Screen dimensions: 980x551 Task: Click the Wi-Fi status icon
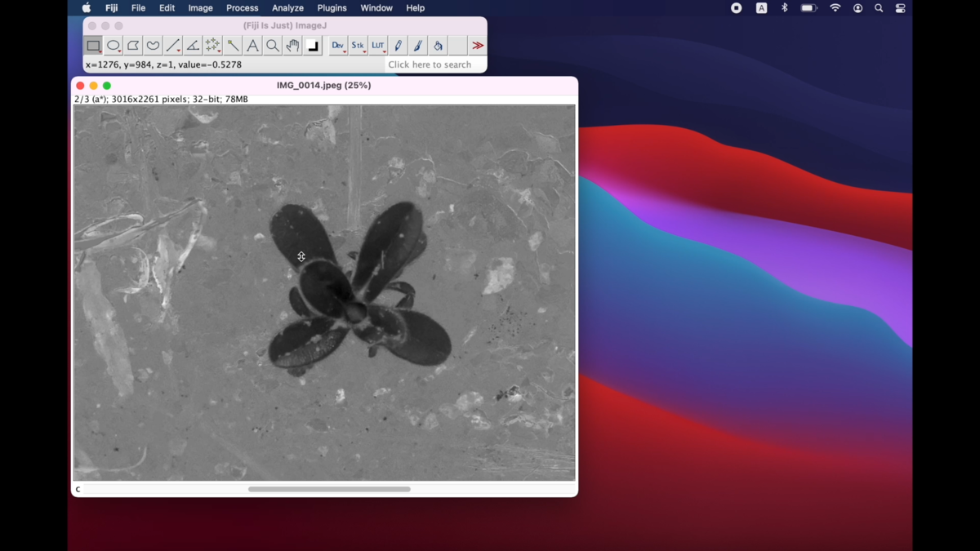835,8
